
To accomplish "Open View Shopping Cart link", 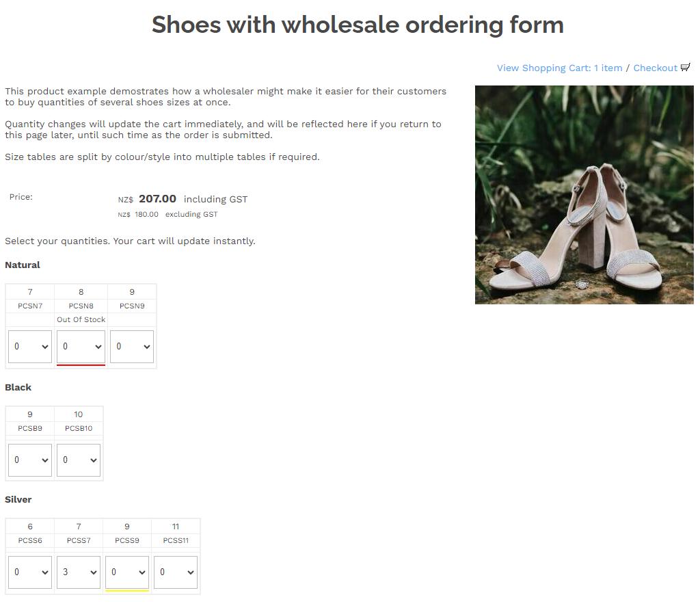I will [x=559, y=68].
